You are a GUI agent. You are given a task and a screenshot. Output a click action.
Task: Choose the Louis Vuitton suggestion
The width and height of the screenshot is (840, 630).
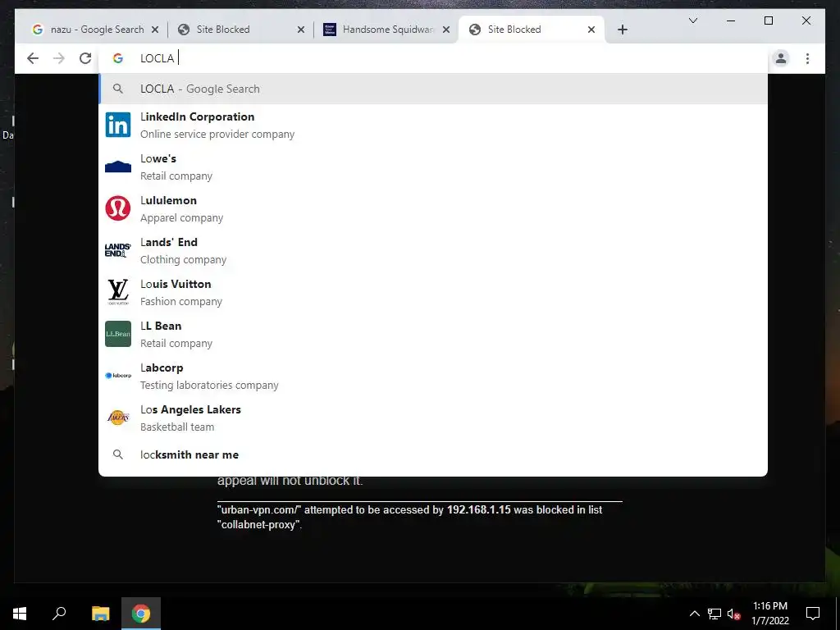pos(433,292)
